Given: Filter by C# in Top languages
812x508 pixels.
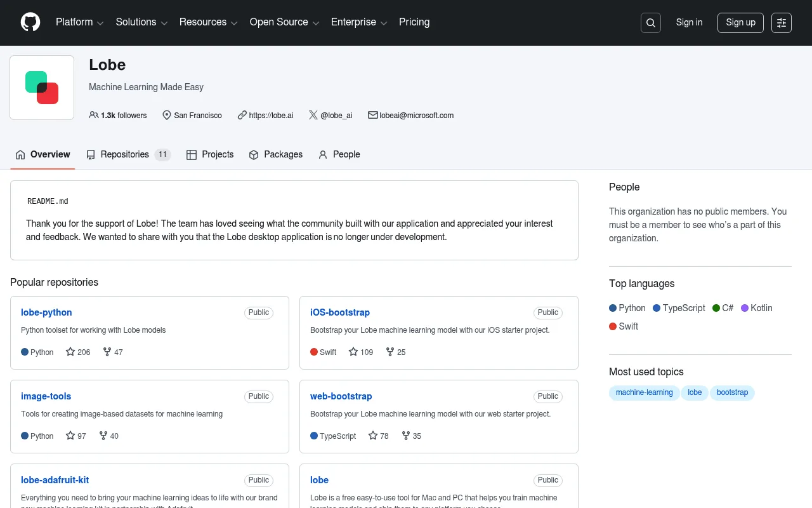Looking at the screenshot, I should [723, 308].
